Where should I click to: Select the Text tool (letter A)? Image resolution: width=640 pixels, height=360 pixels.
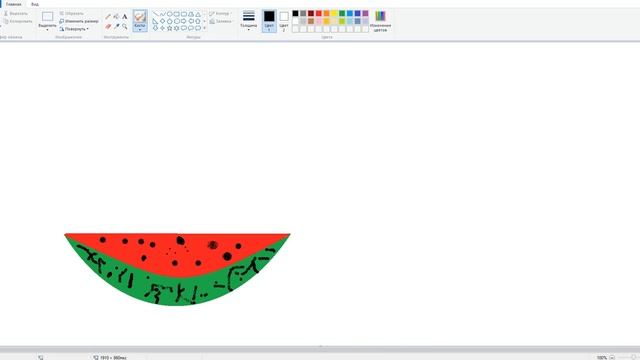click(x=124, y=17)
